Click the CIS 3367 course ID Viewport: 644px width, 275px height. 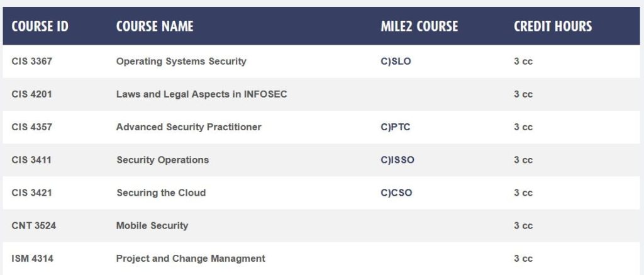point(31,62)
